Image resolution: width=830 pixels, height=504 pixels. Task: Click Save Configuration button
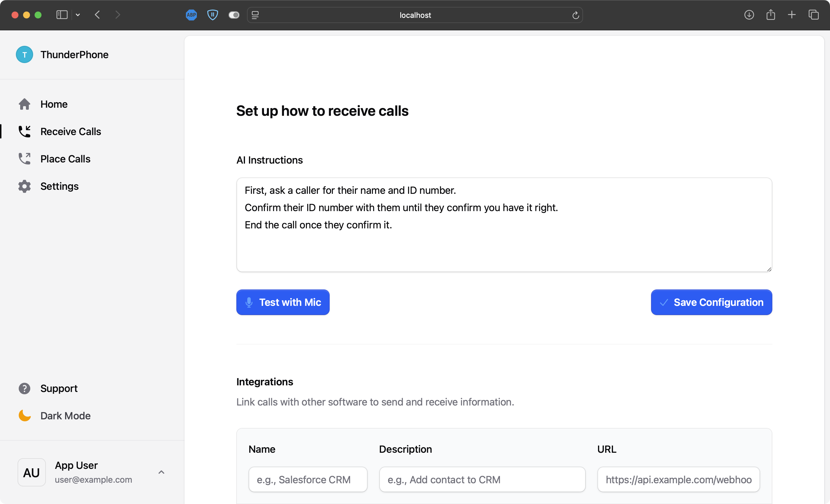(711, 302)
